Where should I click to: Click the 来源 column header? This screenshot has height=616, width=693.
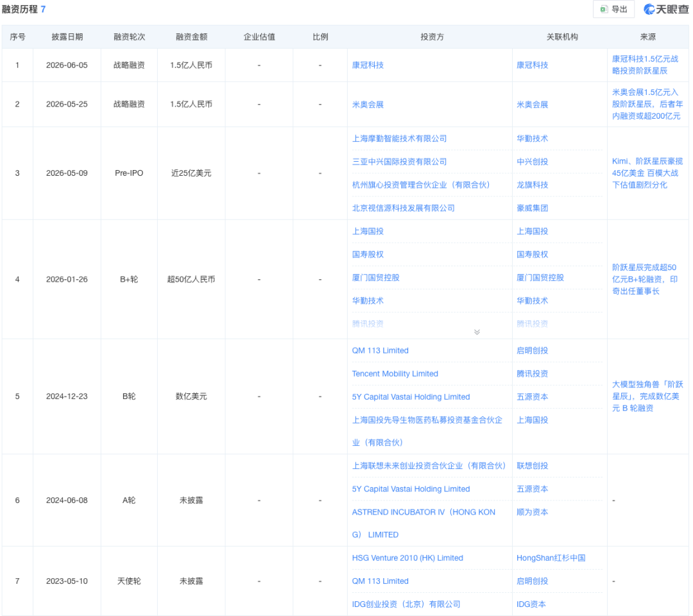click(x=648, y=37)
